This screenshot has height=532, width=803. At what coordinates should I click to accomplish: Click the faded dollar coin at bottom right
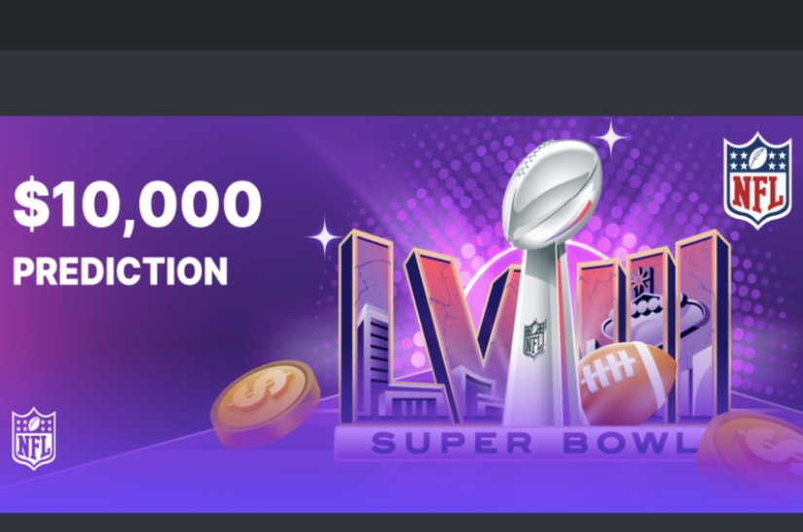click(750, 452)
